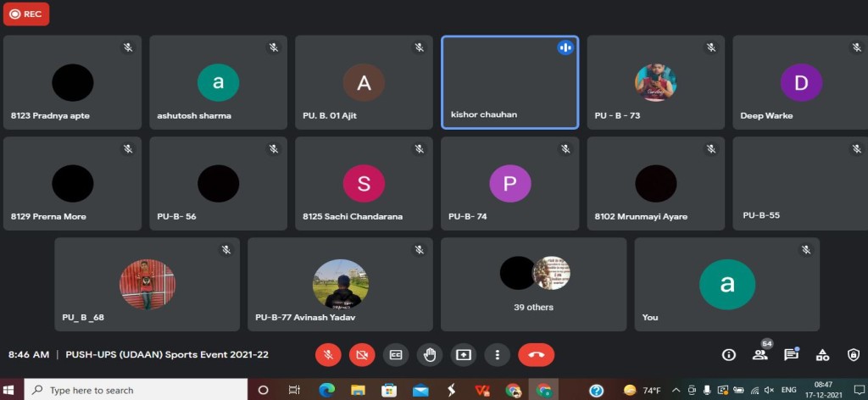The height and width of the screenshot is (400, 868).
Task: Click the 8:46 AM meeting time text
Action: [x=28, y=354]
